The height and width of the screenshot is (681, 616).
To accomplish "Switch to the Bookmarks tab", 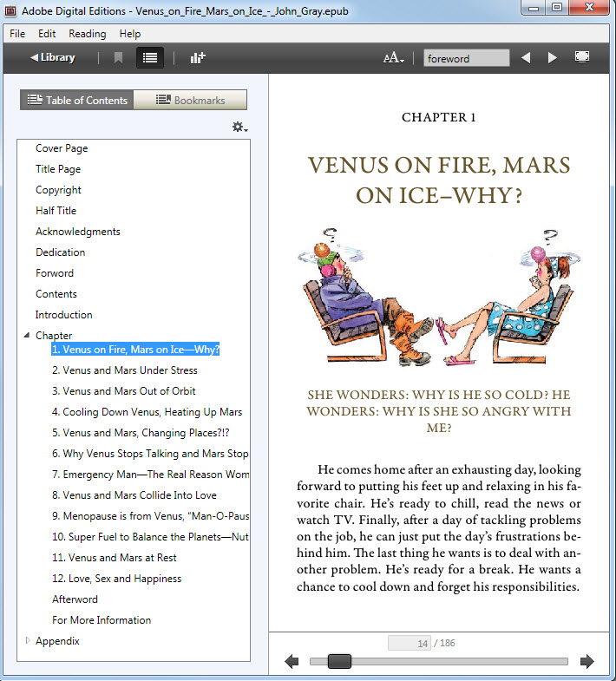I will click(x=190, y=101).
